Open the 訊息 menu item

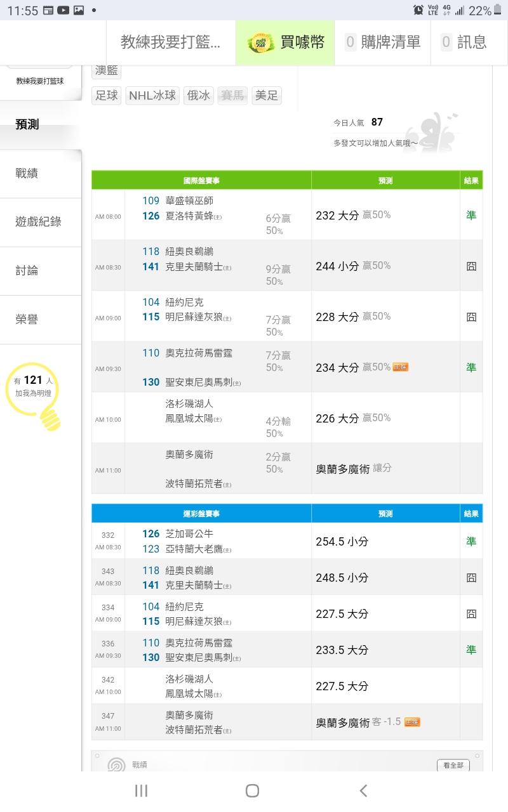point(464,43)
